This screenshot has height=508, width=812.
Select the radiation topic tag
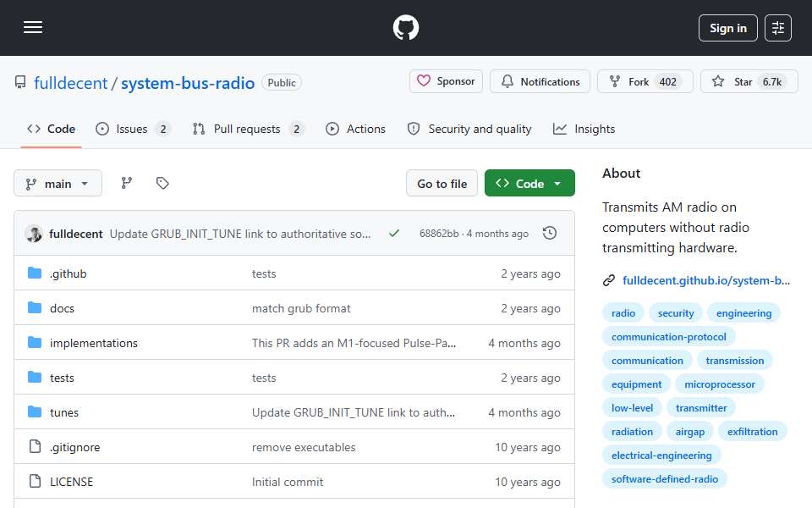pyautogui.click(x=632, y=432)
